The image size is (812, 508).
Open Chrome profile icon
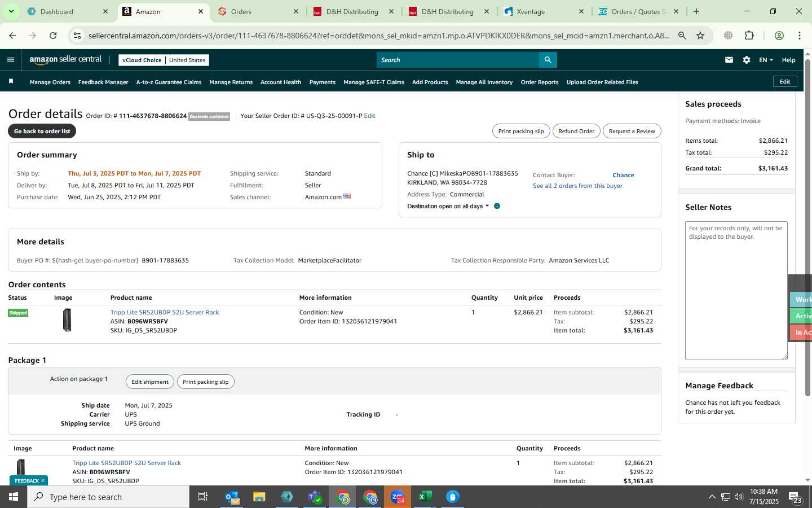[x=779, y=36]
